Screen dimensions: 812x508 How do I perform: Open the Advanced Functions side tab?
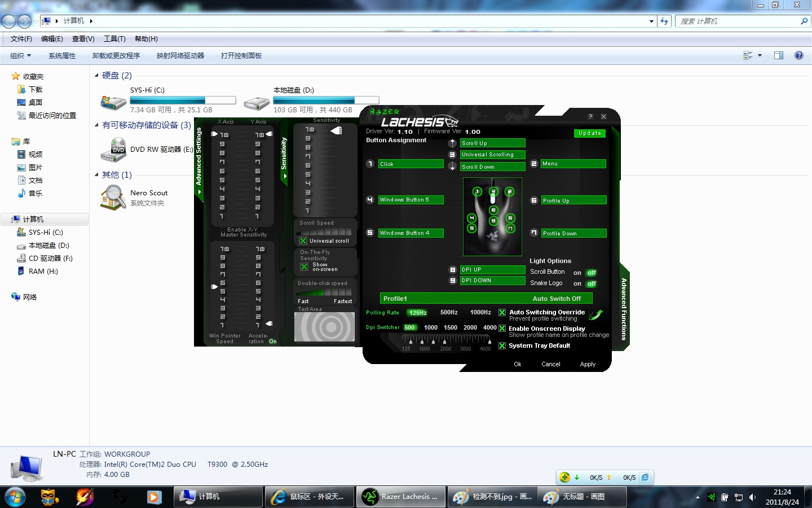tap(624, 309)
